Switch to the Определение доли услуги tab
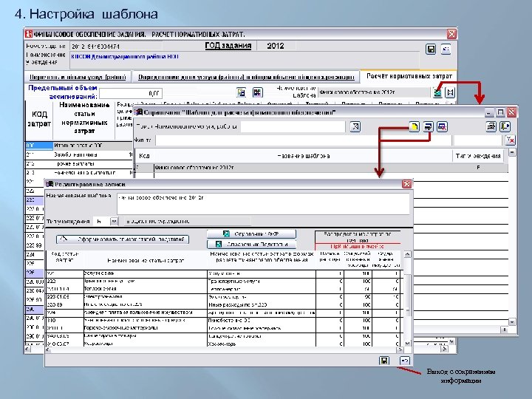532x399 pixels. coord(246,77)
